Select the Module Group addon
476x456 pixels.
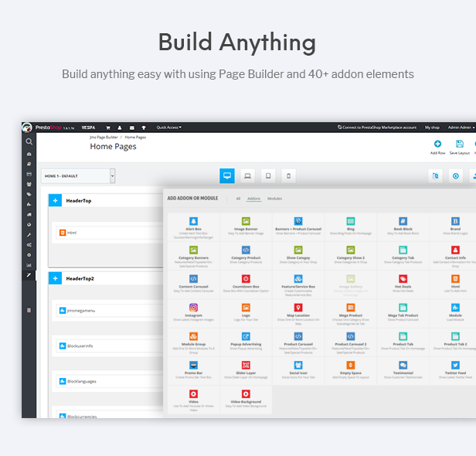(193, 342)
